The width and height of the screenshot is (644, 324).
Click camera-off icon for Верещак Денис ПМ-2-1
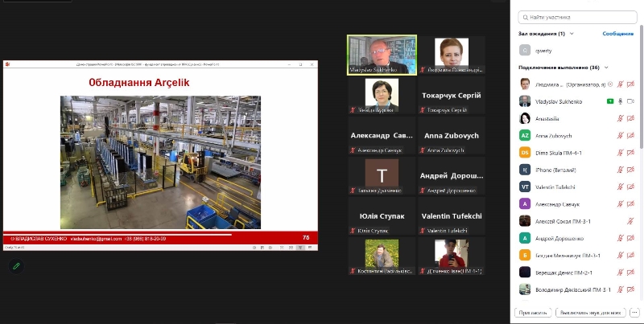pos(631,273)
